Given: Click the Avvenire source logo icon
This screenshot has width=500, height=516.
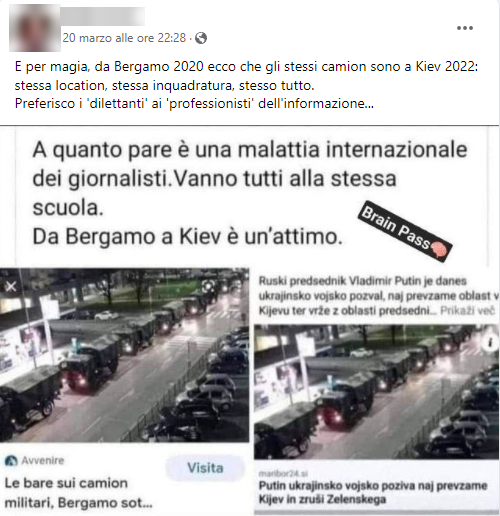Looking at the screenshot, I should tap(11, 461).
